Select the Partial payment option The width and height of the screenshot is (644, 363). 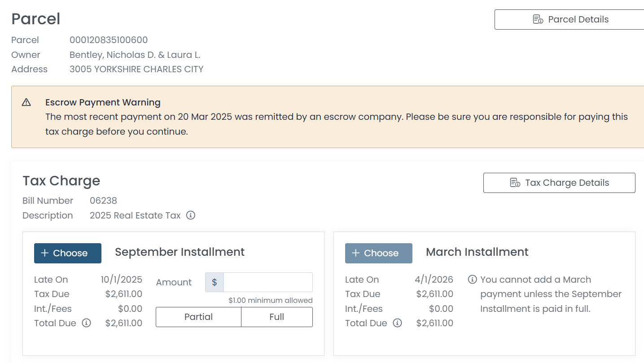(x=198, y=317)
